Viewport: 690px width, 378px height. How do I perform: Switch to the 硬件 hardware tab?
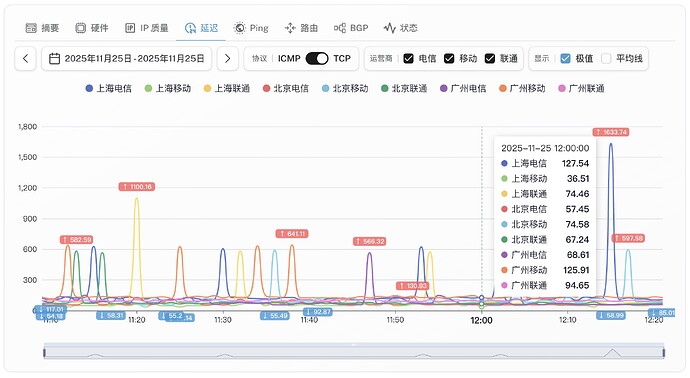pyautogui.click(x=92, y=28)
